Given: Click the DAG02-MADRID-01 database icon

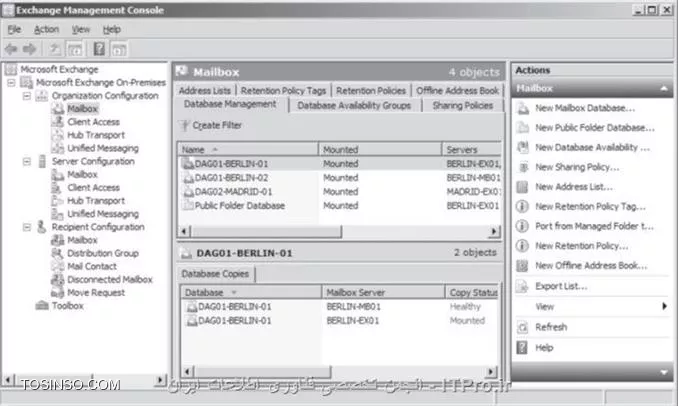Looking at the screenshot, I should pos(189,192).
